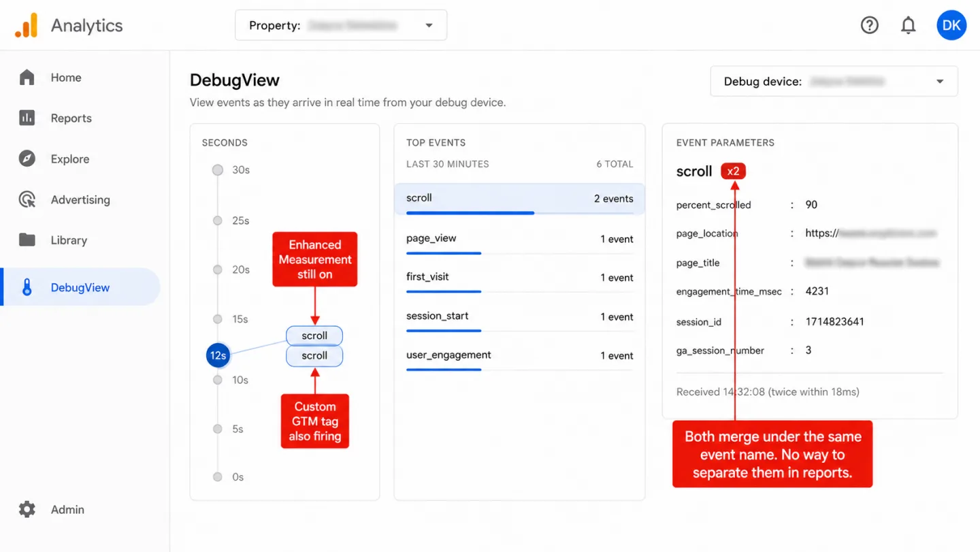
Task: Click the user_engagement progress bar
Action: (519, 370)
